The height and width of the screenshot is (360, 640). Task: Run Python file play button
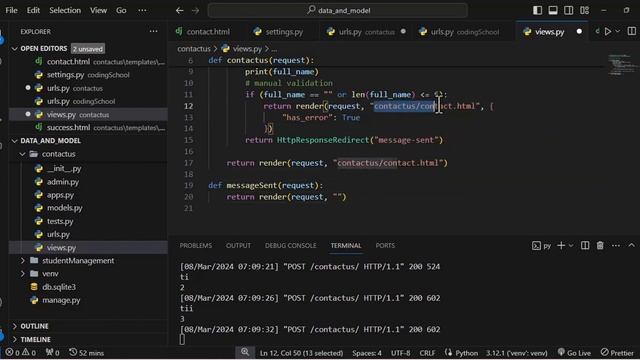[608, 31]
